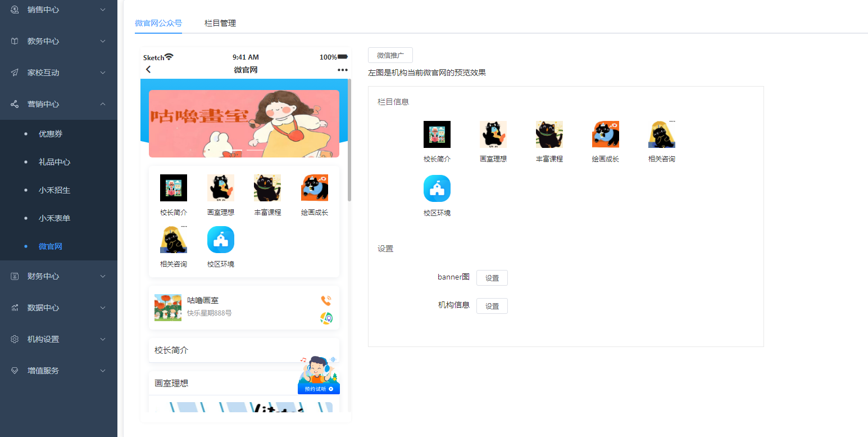Open 优惠券 submenu item

[58, 134]
